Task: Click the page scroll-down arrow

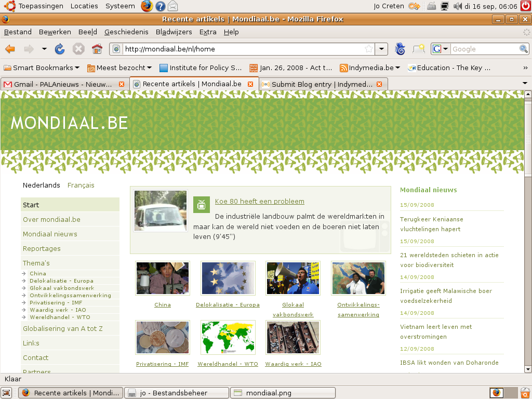Action: [x=528, y=369]
